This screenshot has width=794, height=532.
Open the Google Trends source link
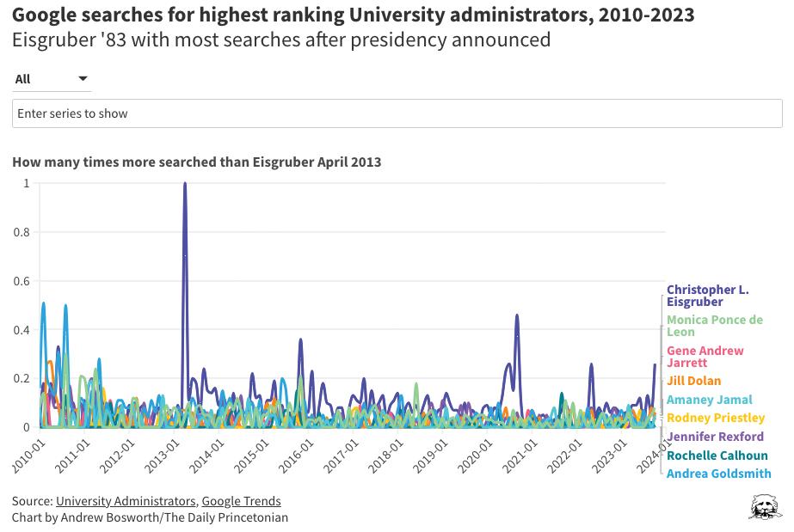coord(241,501)
